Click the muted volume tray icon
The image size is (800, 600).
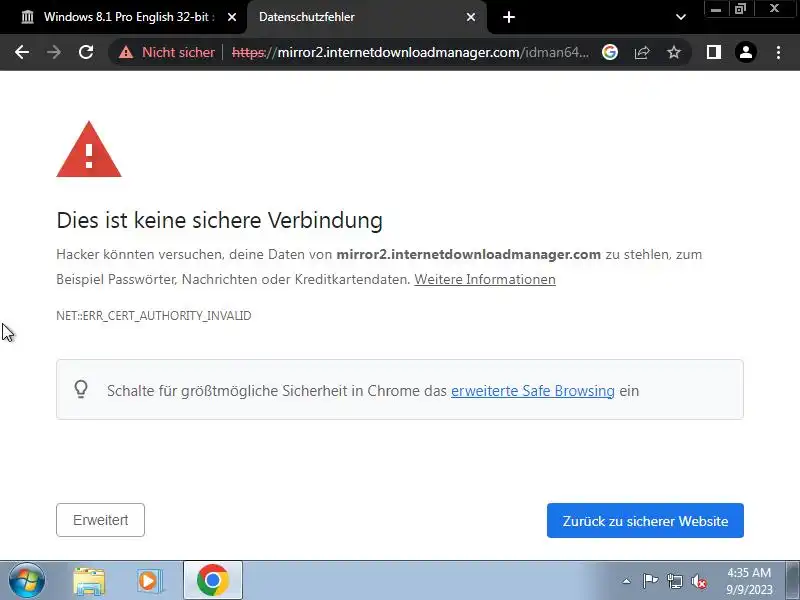[699, 581]
